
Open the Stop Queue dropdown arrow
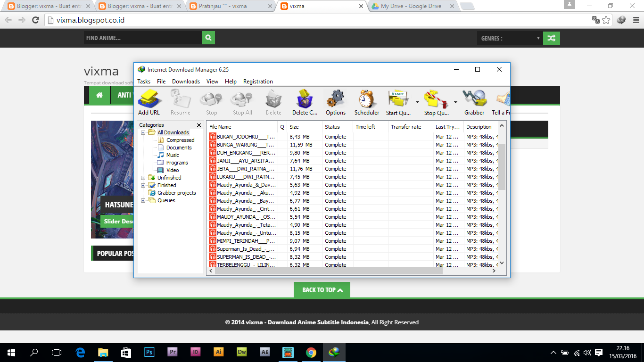[455, 102]
